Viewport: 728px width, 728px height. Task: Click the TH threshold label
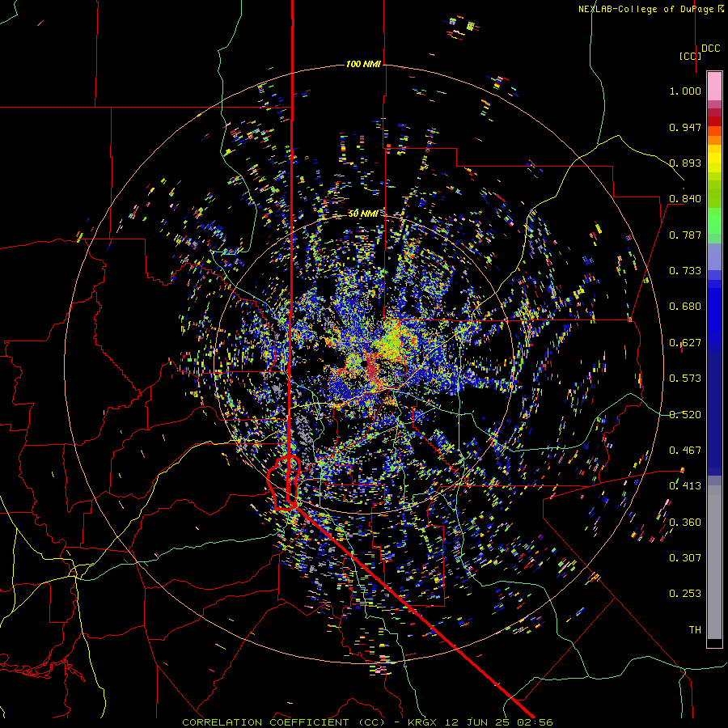(695, 630)
